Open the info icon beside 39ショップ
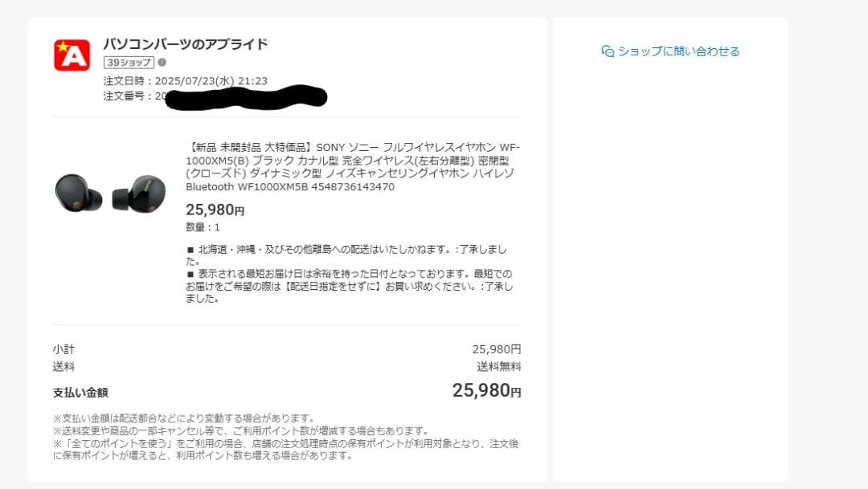 [x=162, y=63]
